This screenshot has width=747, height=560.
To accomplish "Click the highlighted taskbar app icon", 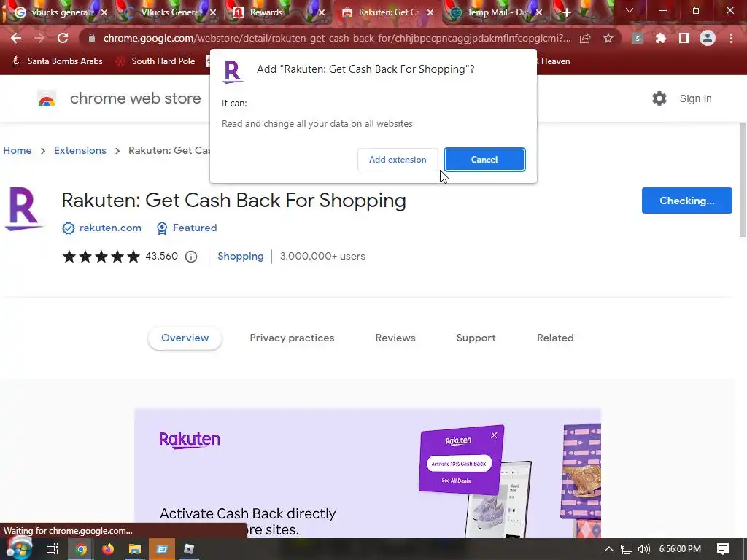I will pyautogui.click(x=162, y=549).
